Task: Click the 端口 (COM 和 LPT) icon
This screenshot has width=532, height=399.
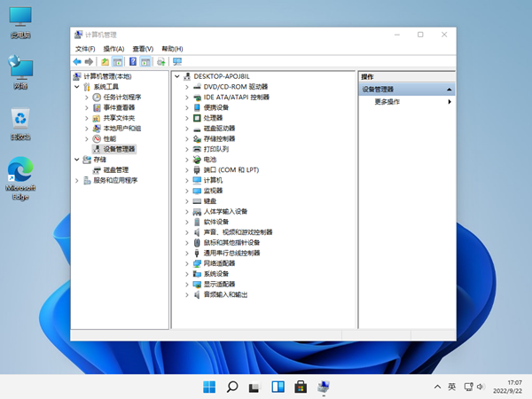Action: [197, 170]
